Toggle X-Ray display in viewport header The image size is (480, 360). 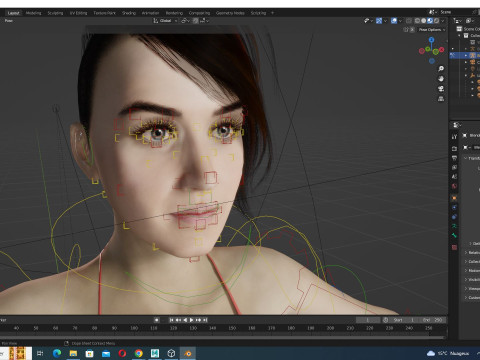pos(409,21)
